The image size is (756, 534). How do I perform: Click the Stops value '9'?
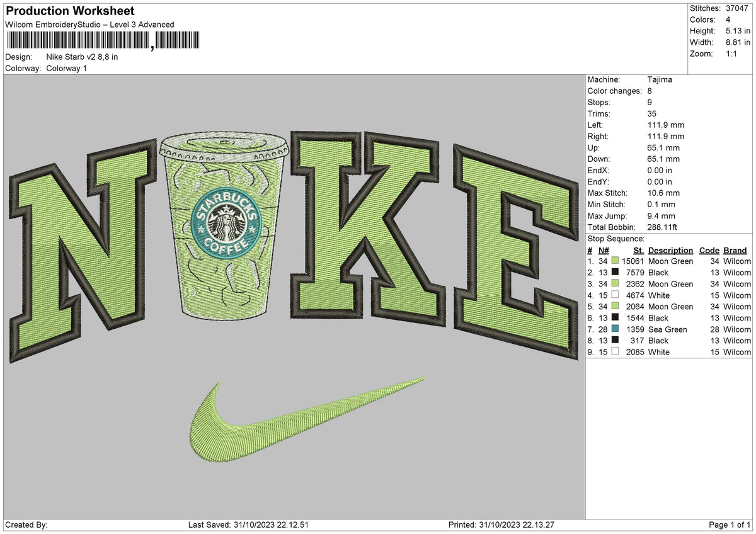[x=650, y=102]
